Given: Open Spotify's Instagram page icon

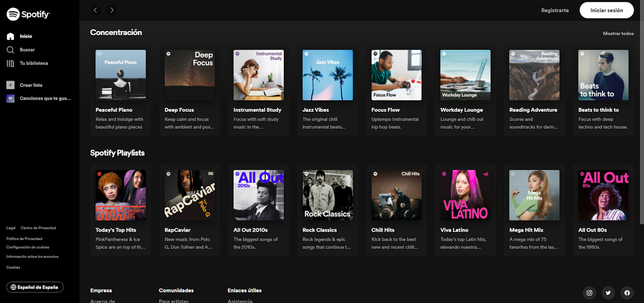Looking at the screenshot, I should (589, 293).
